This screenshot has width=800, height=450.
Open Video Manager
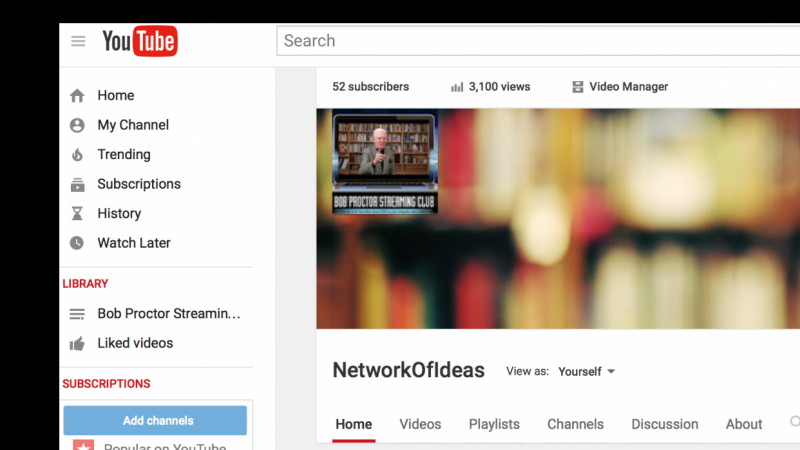(629, 87)
